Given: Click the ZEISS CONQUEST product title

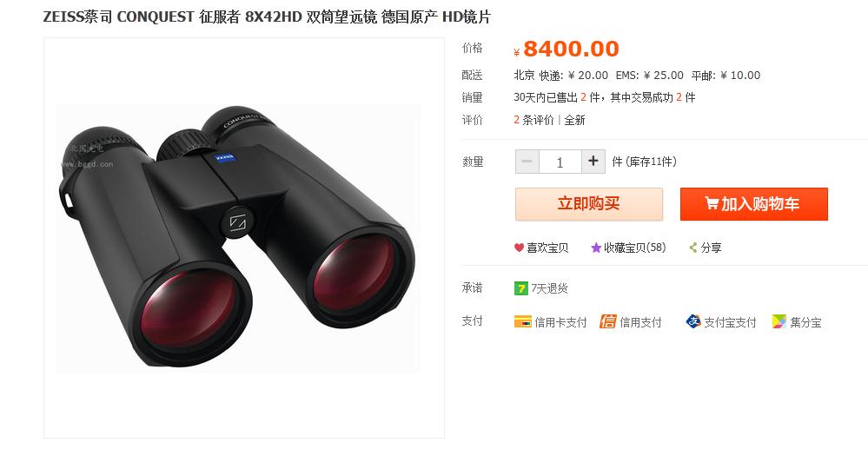Looking at the screenshot, I should point(267,17).
